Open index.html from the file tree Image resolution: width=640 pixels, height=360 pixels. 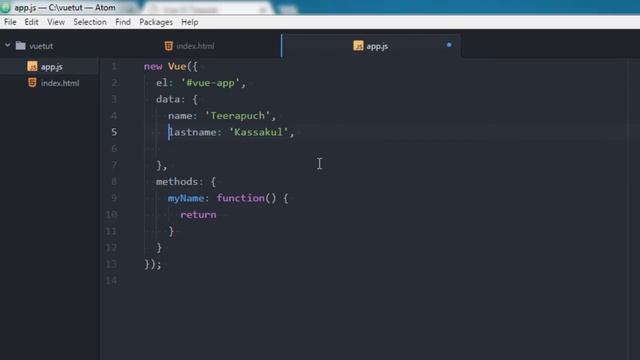point(60,83)
